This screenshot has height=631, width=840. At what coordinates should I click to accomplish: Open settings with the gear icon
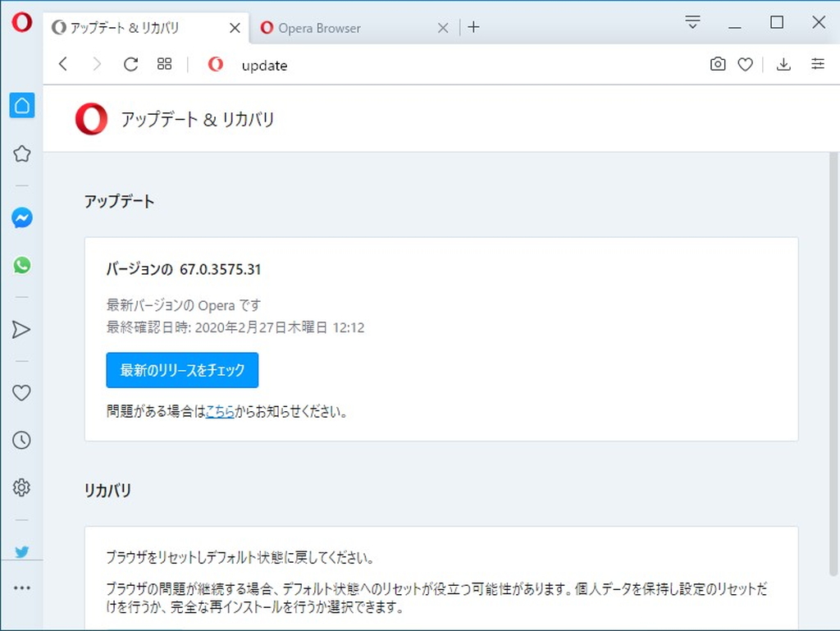(21, 487)
